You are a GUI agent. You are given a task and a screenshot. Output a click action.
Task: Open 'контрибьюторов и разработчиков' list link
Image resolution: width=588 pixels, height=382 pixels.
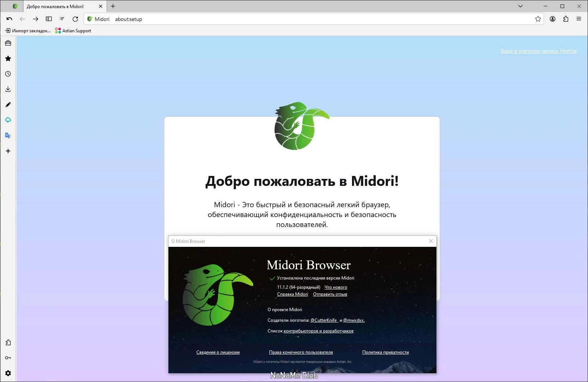319,331
